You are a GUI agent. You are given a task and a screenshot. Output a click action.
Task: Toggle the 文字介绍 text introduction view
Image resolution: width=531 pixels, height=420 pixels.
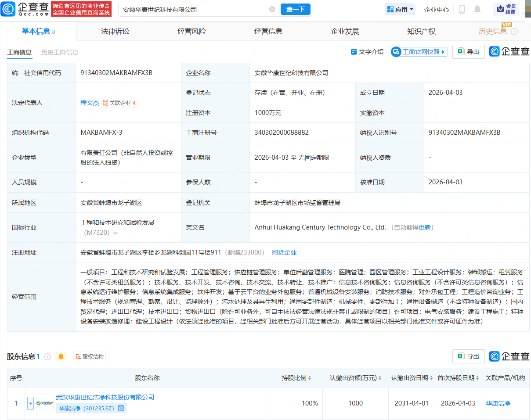coord(367,52)
